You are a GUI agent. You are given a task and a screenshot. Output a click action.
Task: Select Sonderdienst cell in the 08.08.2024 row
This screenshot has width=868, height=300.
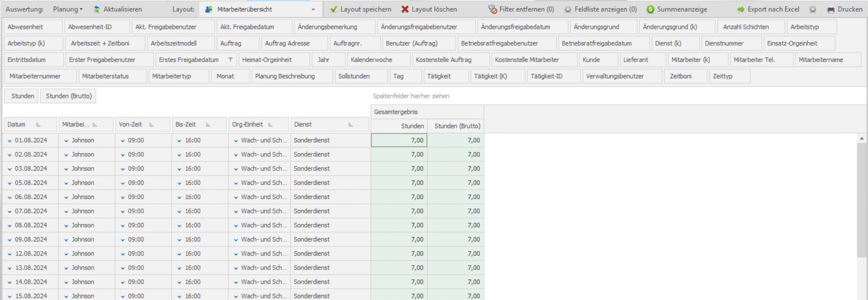tap(330, 225)
